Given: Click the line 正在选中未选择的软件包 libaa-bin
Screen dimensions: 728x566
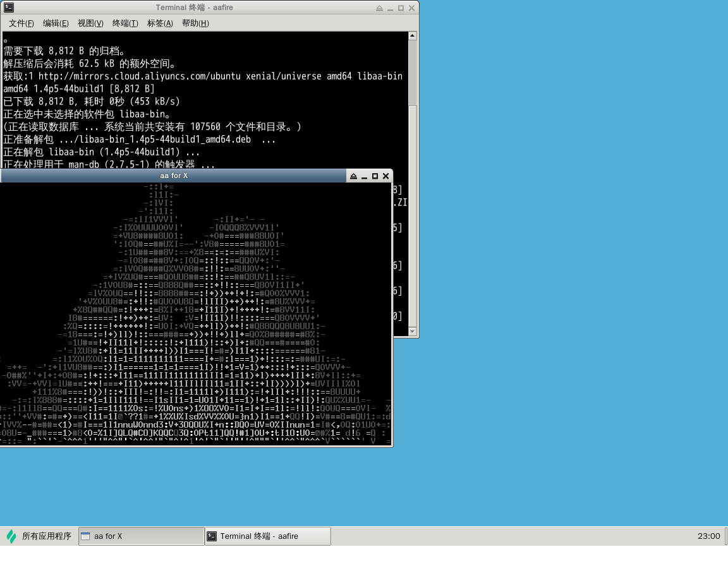Looking at the screenshot, I should coord(87,114).
